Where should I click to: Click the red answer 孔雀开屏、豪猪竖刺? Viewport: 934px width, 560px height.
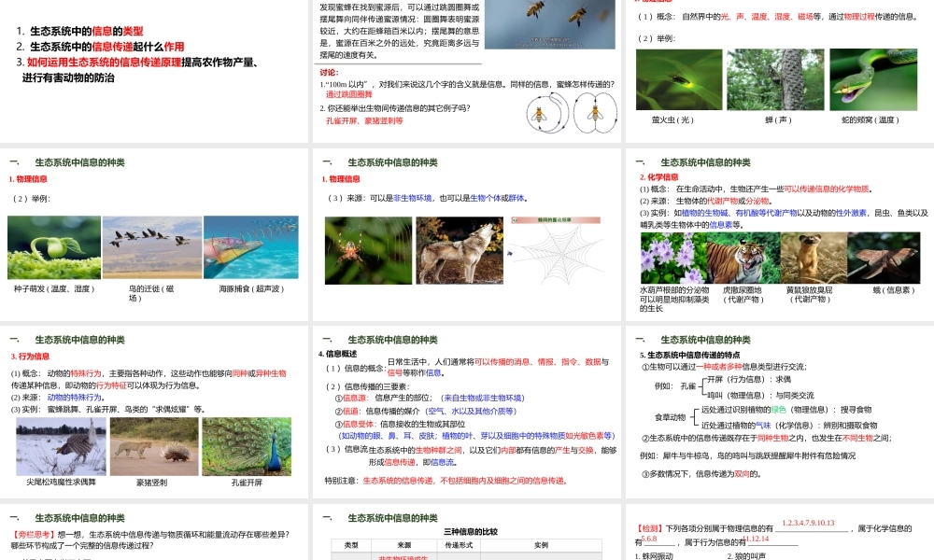click(x=364, y=120)
